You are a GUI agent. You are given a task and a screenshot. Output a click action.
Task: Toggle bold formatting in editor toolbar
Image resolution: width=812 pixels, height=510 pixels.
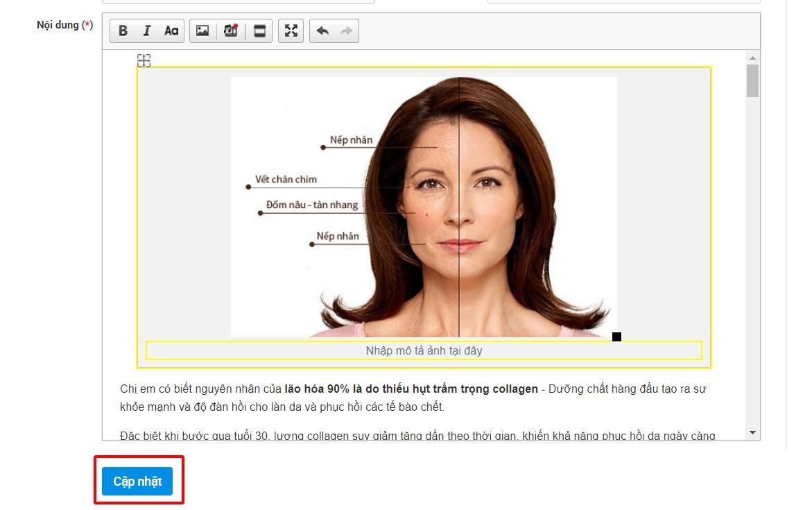click(123, 31)
